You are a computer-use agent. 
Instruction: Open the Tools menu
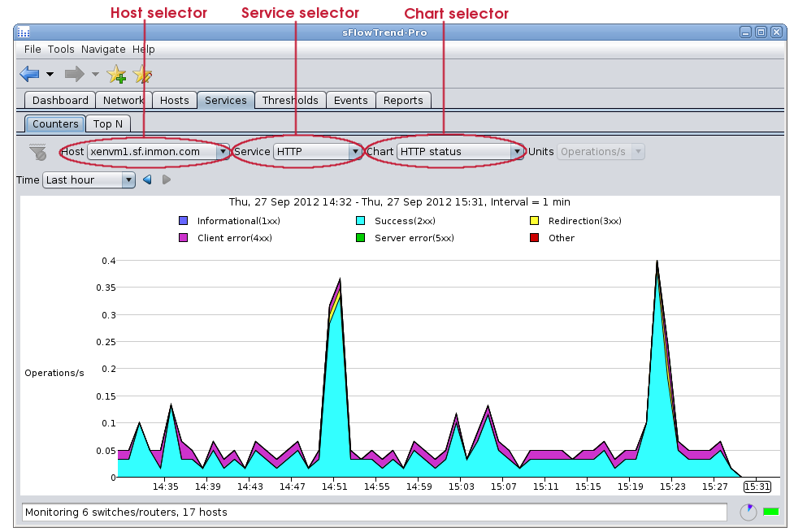point(61,50)
